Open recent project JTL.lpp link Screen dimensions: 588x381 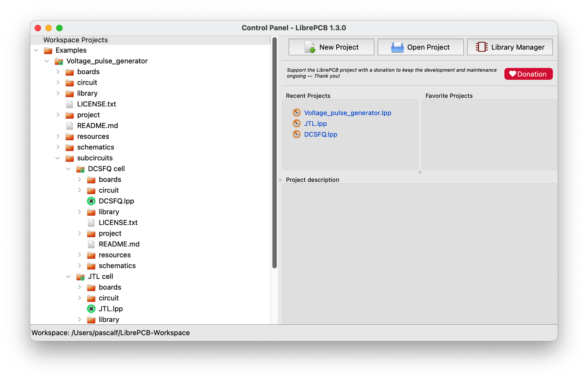click(315, 124)
